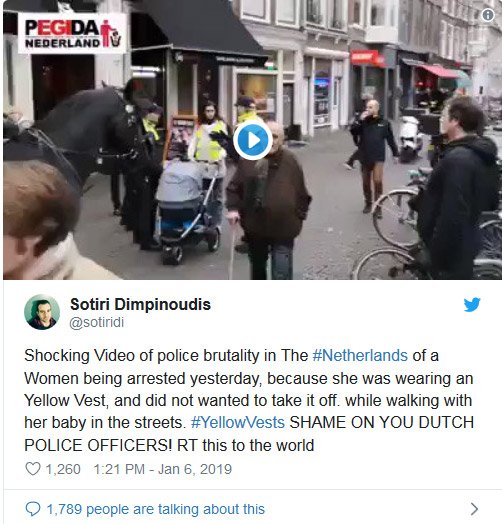Click the PEGIDA Nederland logo overlay
The width and height of the screenshot is (502, 524).
pyautogui.click(x=72, y=33)
